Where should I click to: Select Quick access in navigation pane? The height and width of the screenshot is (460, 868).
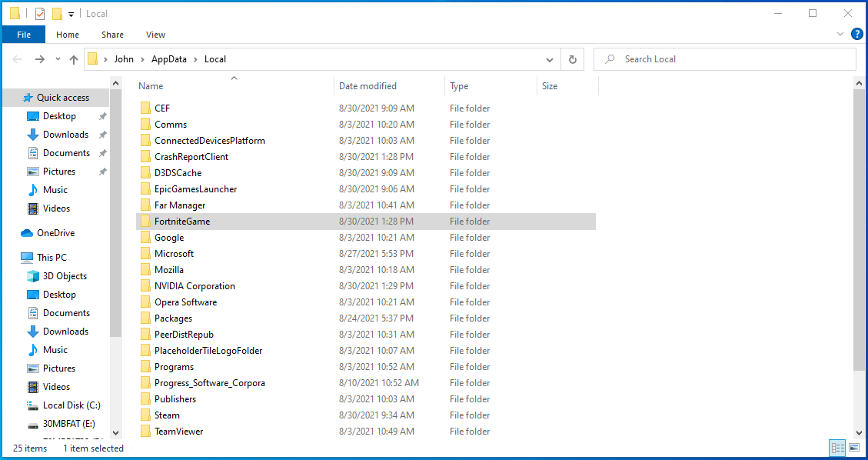click(55, 98)
